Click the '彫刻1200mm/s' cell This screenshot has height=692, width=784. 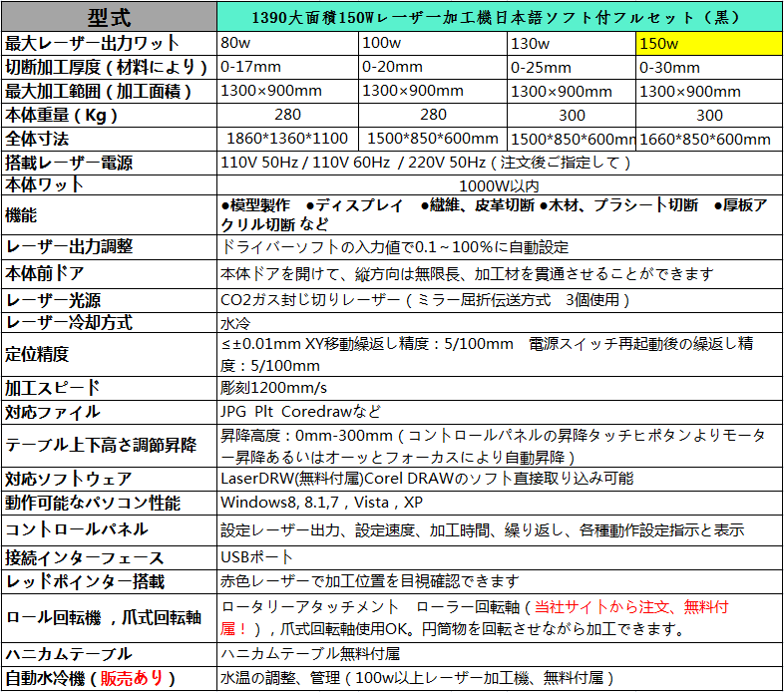[x=499, y=388]
